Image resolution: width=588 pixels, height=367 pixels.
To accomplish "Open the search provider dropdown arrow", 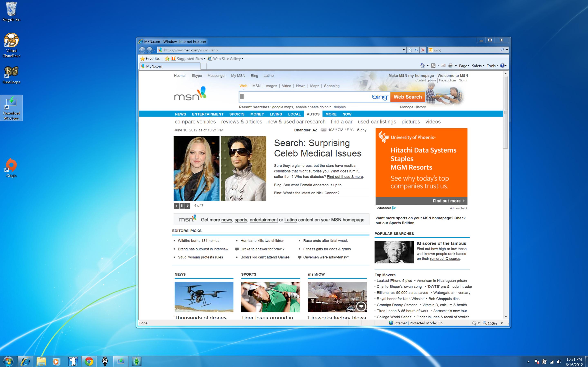I will click(x=507, y=50).
